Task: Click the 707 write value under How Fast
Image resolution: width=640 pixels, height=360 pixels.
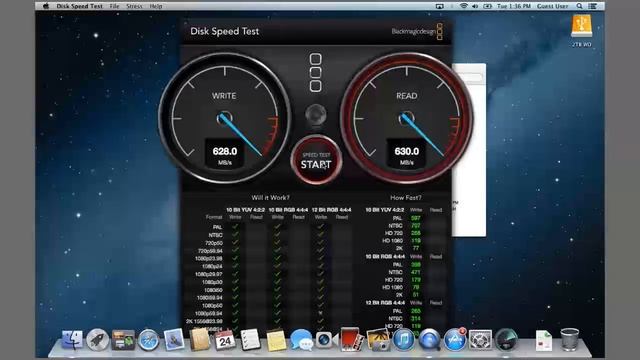Action: click(x=416, y=226)
